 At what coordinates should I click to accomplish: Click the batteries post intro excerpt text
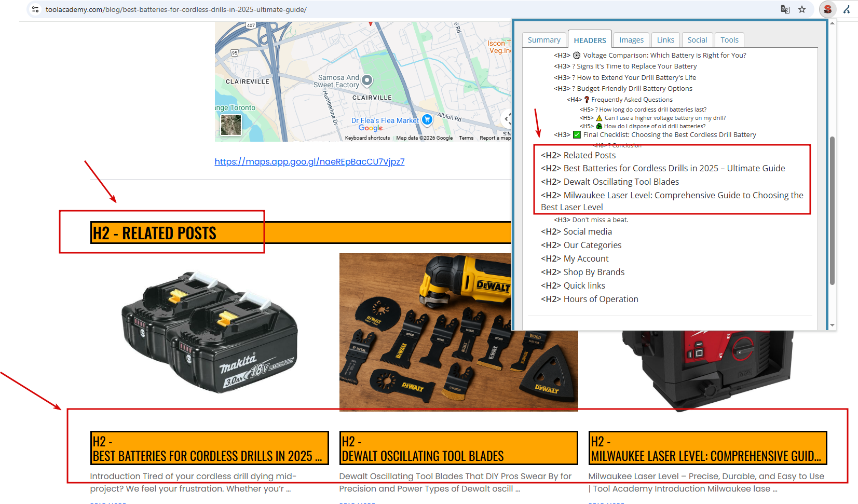pyautogui.click(x=194, y=482)
